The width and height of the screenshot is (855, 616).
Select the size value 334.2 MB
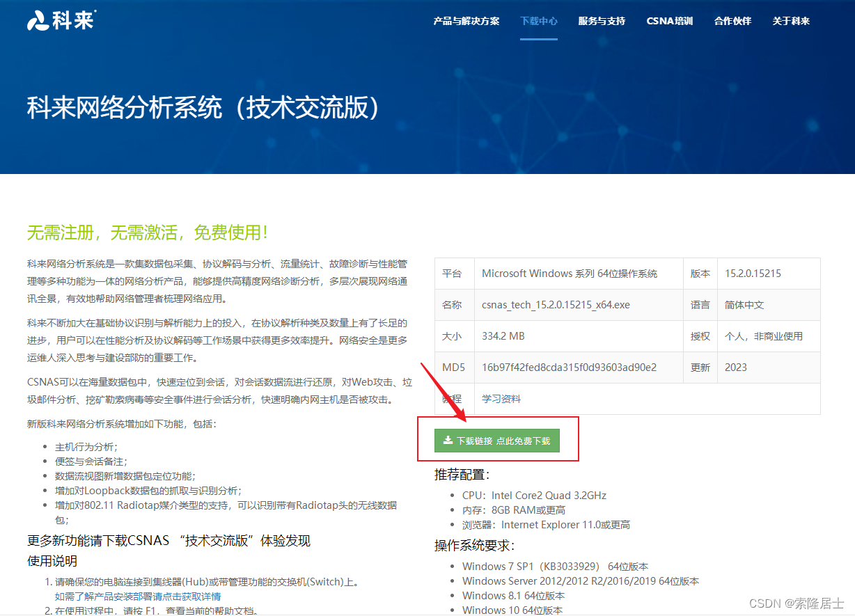click(503, 336)
